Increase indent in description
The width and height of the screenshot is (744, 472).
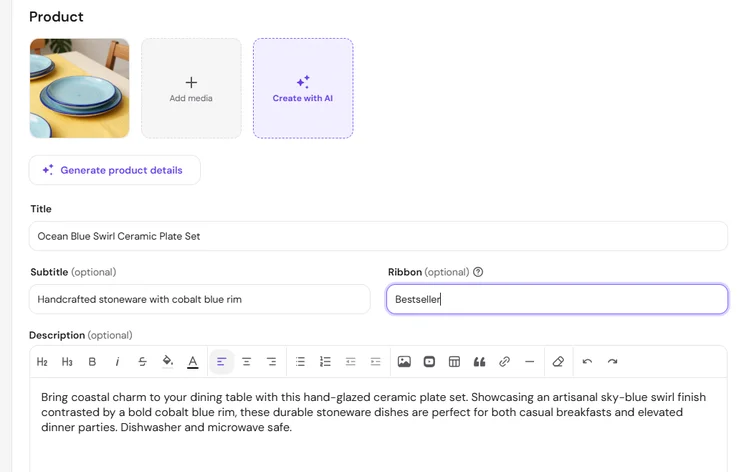(x=375, y=362)
